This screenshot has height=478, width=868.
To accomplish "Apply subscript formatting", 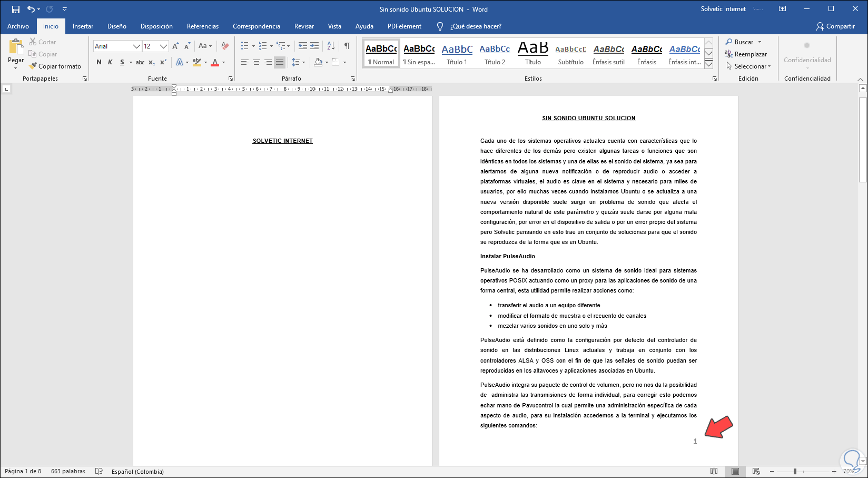I will 152,62.
